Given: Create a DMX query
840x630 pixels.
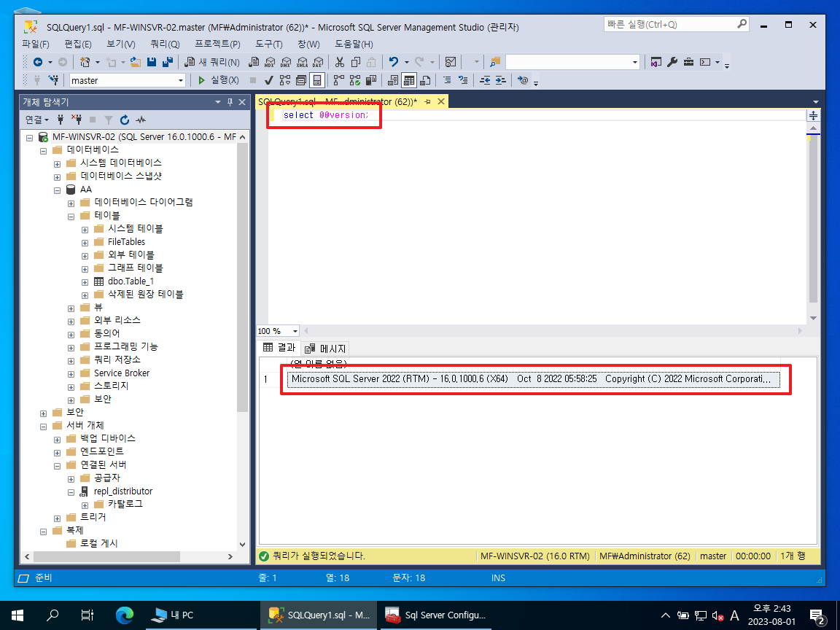Looking at the screenshot, I should [x=286, y=62].
